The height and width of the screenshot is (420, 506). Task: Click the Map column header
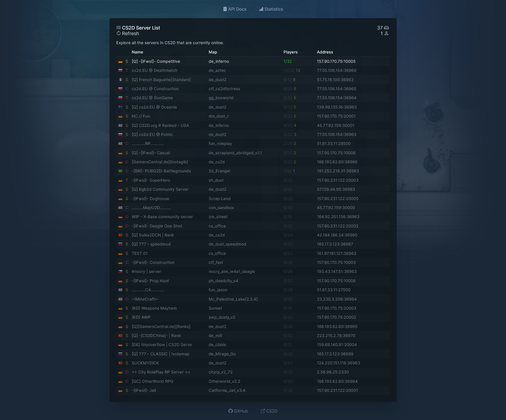pyautogui.click(x=213, y=52)
